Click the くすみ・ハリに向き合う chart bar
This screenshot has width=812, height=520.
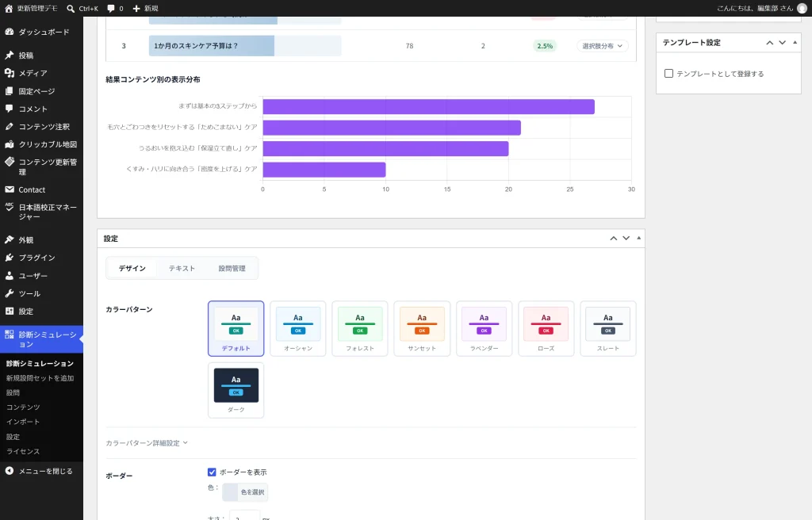tap(324, 170)
